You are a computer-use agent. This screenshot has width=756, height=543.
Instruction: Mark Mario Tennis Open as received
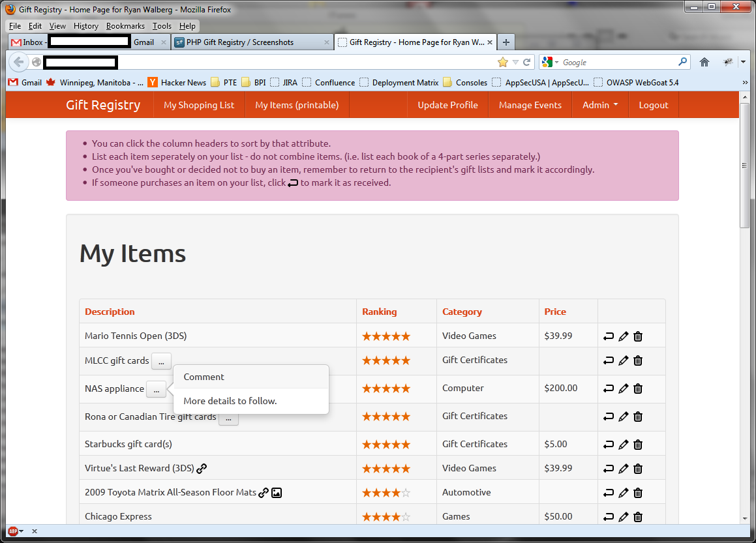tap(609, 336)
